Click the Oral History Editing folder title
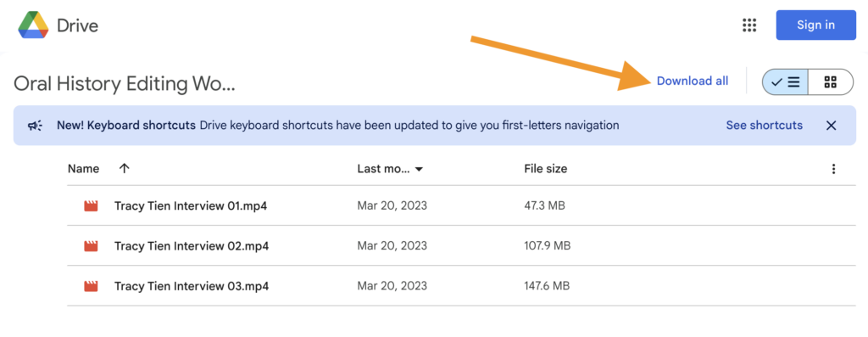 pos(125,84)
